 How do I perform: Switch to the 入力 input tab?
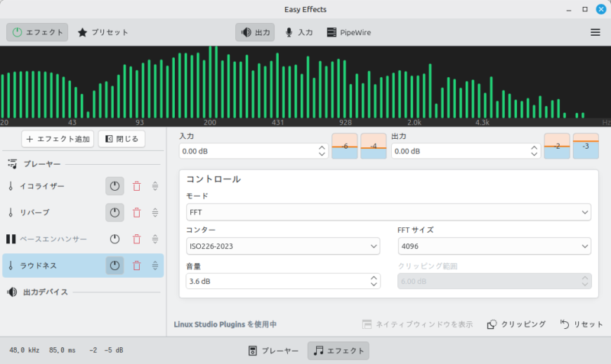point(299,32)
